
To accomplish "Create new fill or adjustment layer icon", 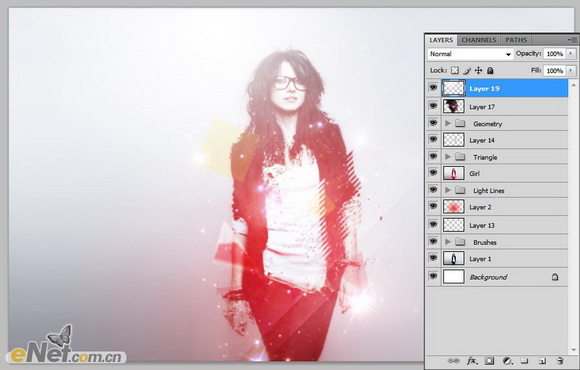I will tap(507, 361).
